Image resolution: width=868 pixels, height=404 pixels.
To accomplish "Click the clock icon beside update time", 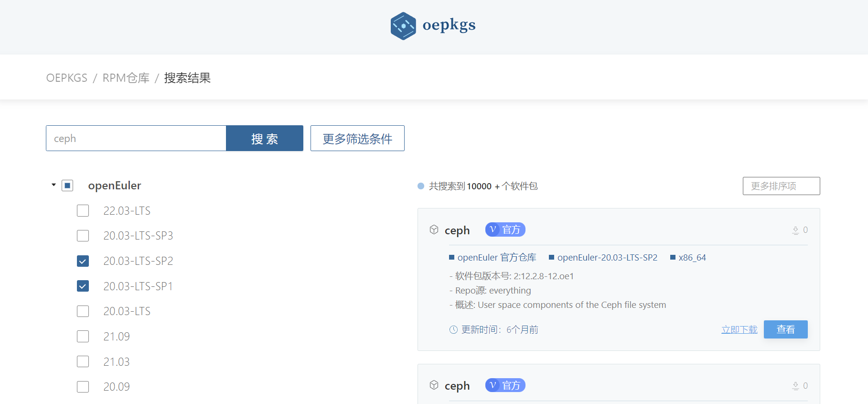I will click(x=453, y=330).
